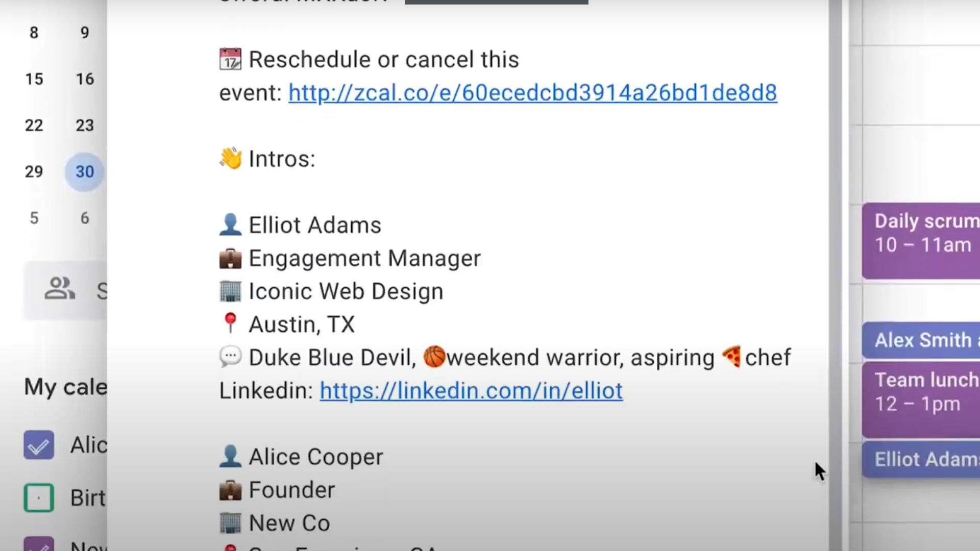Viewport: 980px width, 551px height.
Task: Open reschedule or cancel event link
Action: click(532, 92)
